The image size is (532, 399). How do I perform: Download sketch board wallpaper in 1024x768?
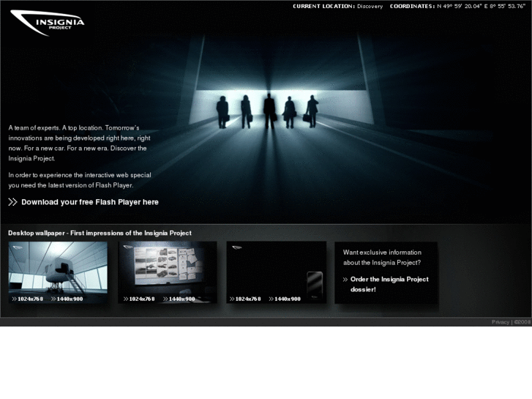click(x=139, y=299)
